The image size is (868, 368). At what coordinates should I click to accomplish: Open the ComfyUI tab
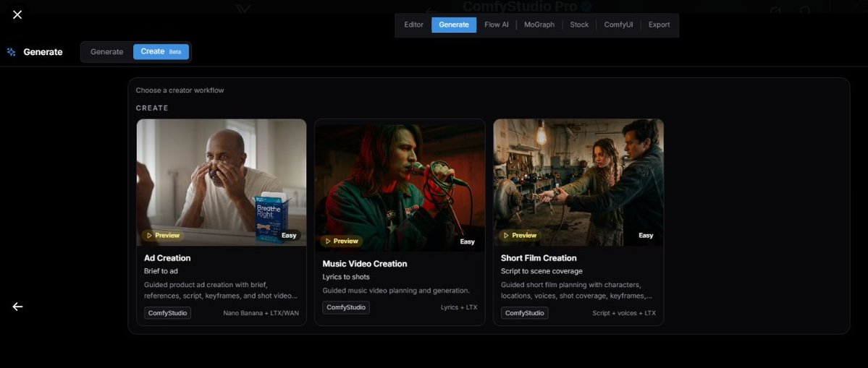coord(618,25)
